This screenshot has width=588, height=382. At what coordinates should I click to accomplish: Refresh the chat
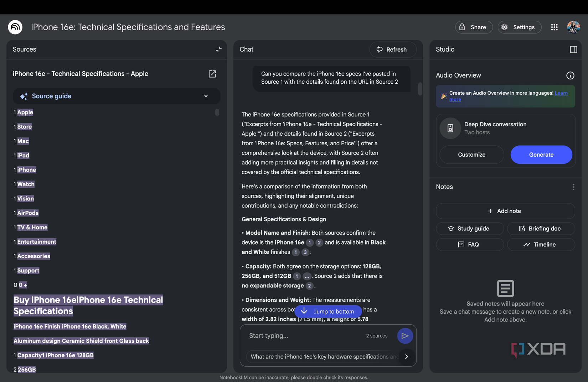click(393, 49)
